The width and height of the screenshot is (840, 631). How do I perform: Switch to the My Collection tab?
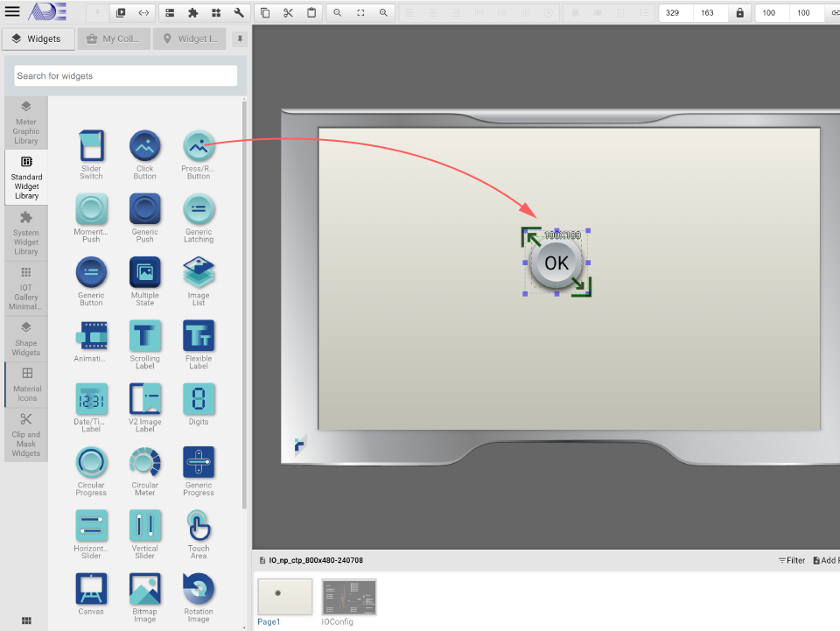(114, 39)
